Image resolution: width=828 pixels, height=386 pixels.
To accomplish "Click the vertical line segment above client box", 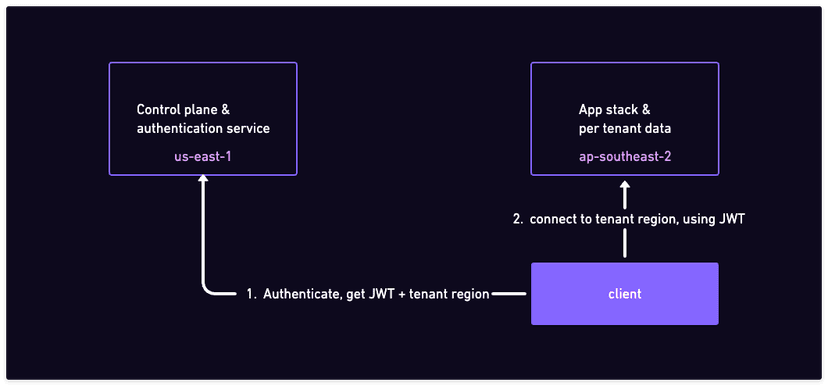I will click(x=625, y=246).
